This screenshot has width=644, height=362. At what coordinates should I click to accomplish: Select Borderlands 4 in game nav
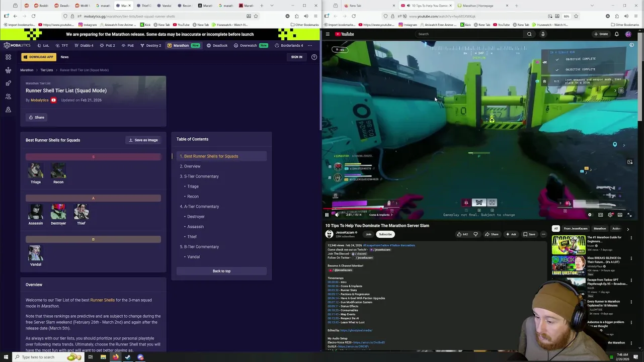coord(289,45)
